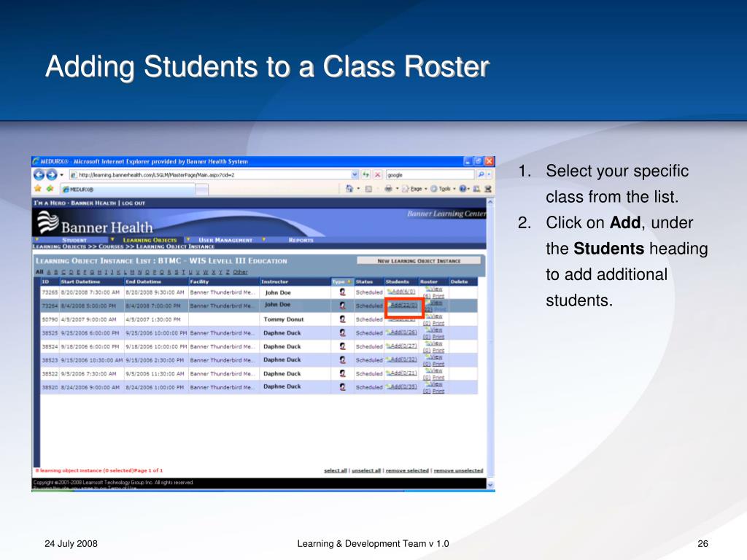Click Tommy Donut instructor cell
747x560 pixels.
click(284, 319)
